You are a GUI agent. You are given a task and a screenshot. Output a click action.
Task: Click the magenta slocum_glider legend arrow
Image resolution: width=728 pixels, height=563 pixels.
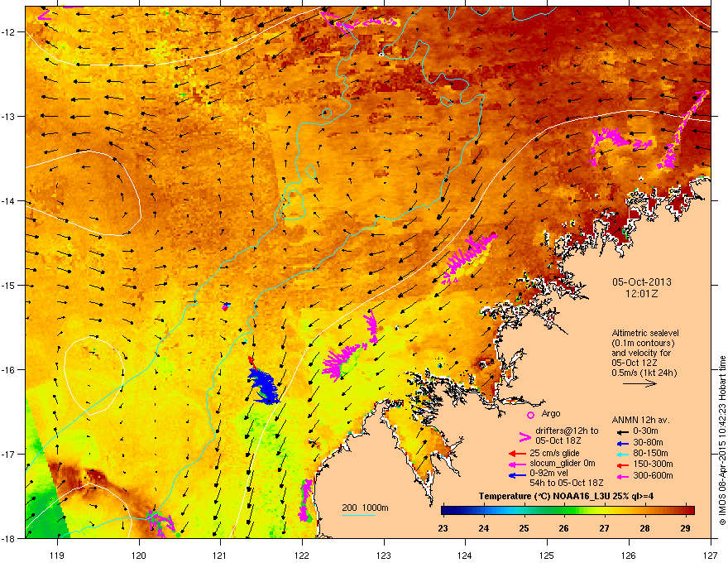click(517, 464)
